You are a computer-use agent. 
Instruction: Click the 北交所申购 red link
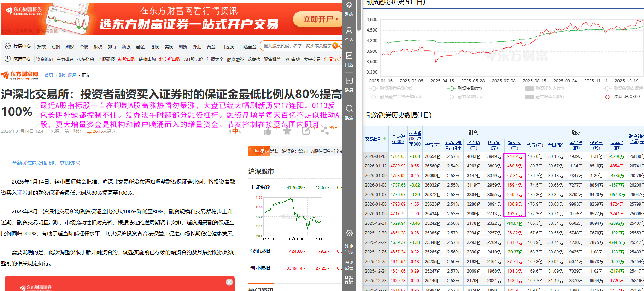point(170,59)
